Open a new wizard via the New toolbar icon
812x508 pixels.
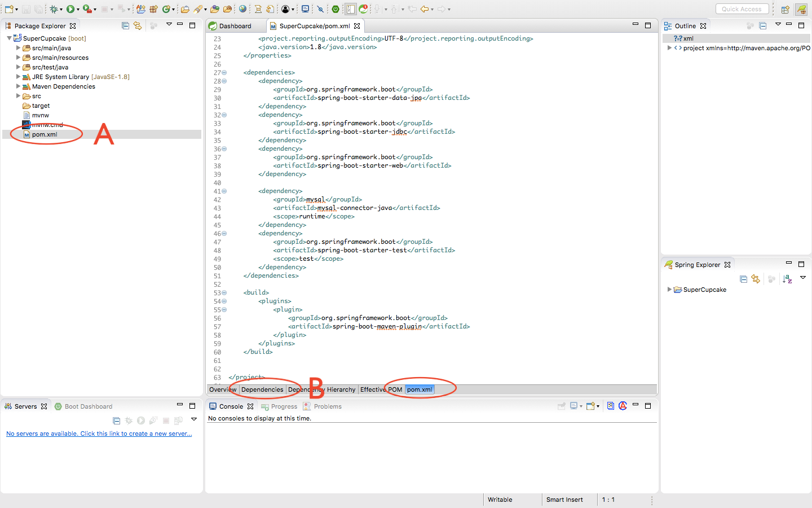(10, 9)
